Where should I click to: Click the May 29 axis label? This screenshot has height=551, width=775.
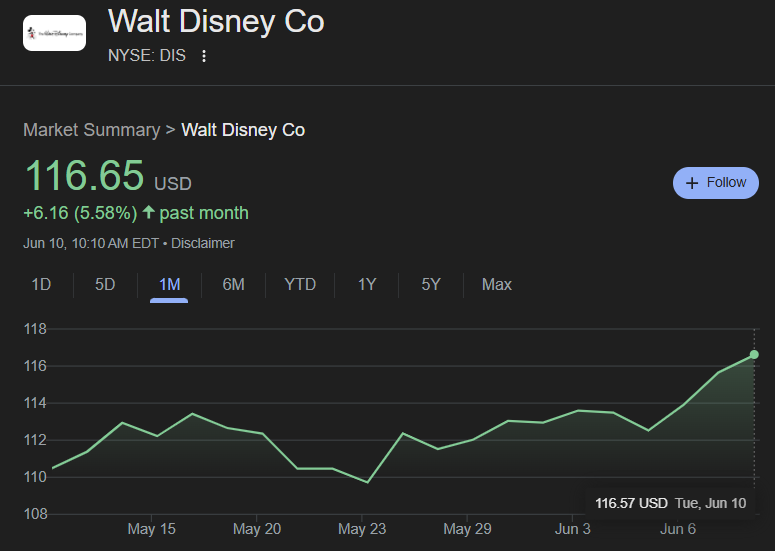467,529
